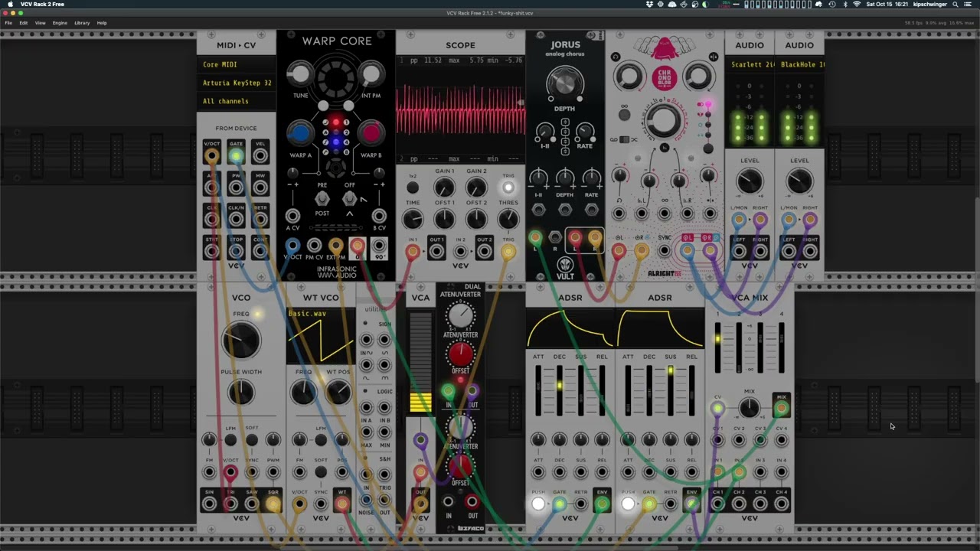Viewport: 980px width, 551px height.
Task: Click the Befaco Dual Atenuverter bottom OUT jack
Action: click(472, 503)
